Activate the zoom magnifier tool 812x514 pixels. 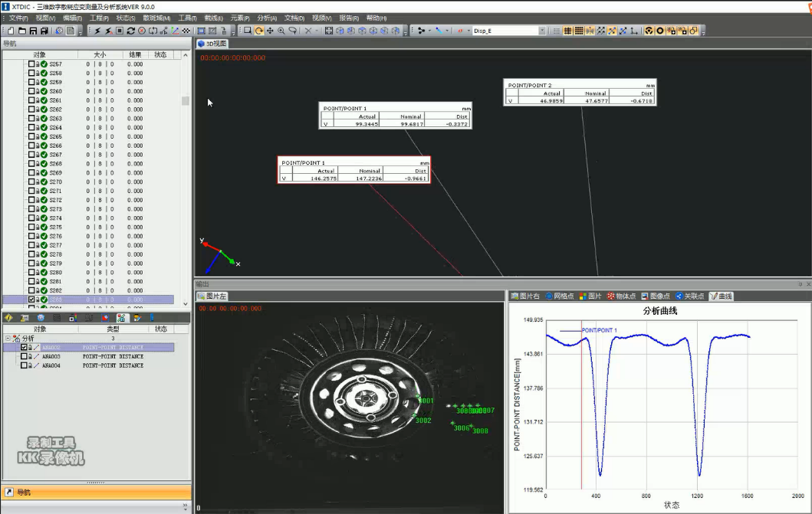(x=281, y=31)
